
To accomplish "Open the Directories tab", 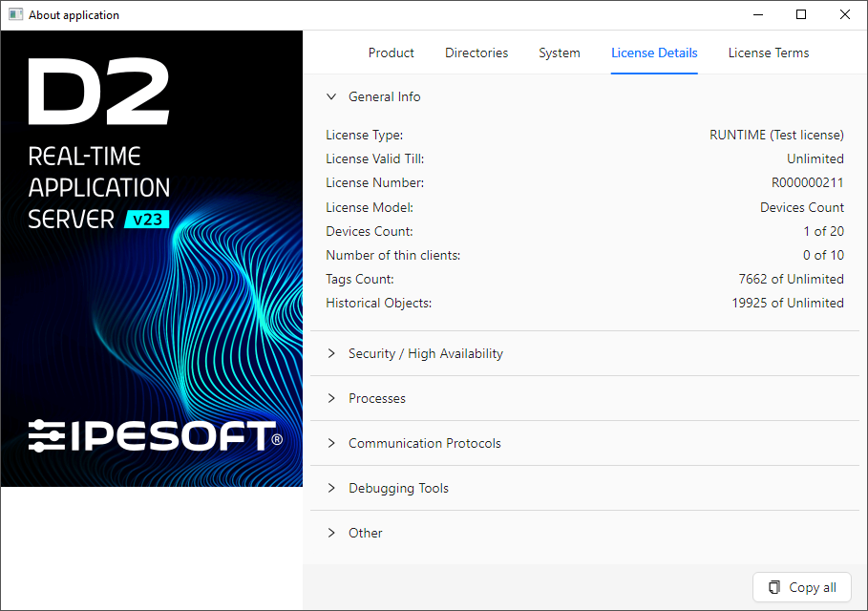I will [x=476, y=53].
